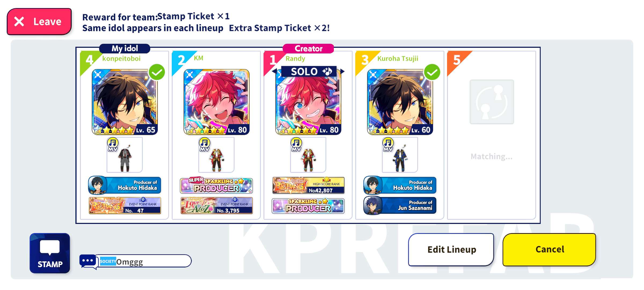
Task: Open the STAMP chat panel
Action: [x=50, y=253]
